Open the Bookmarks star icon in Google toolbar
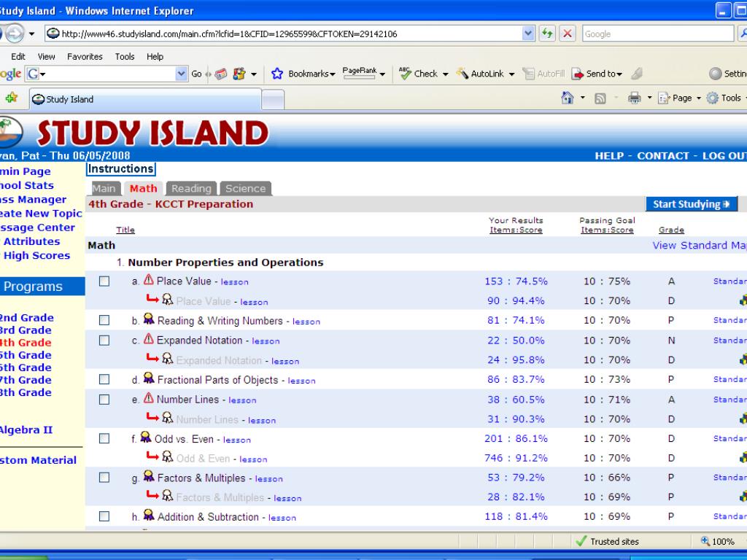747x560 pixels. pos(276,74)
